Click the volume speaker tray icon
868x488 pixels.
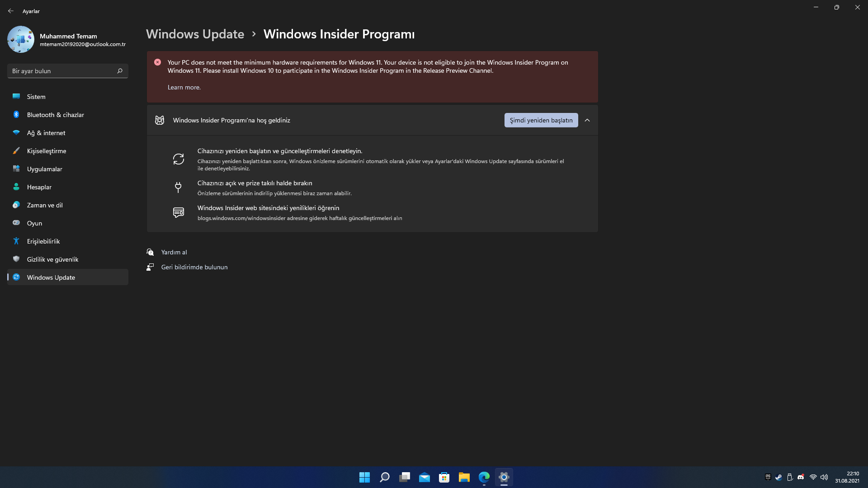pyautogui.click(x=824, y=477)
